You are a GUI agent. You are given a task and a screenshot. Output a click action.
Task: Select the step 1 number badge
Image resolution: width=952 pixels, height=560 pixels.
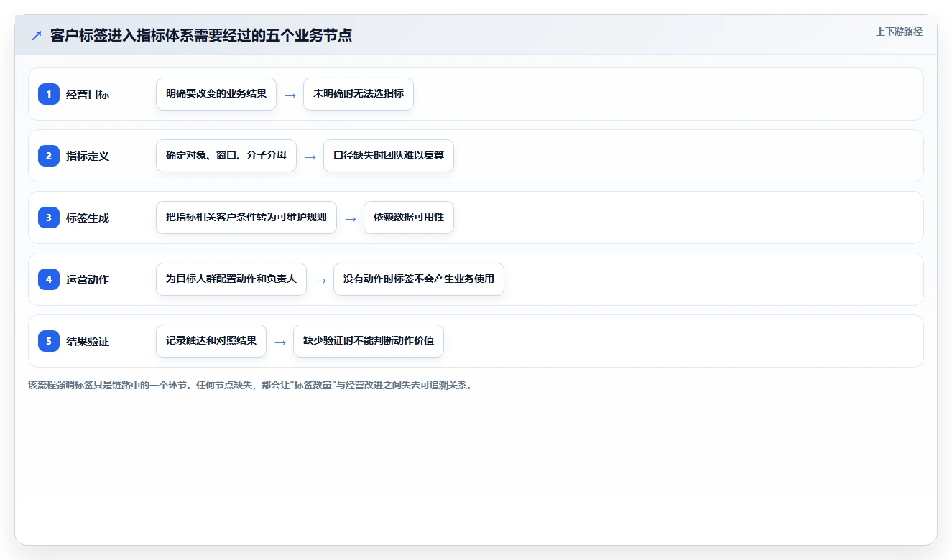[x=49, y=94]
